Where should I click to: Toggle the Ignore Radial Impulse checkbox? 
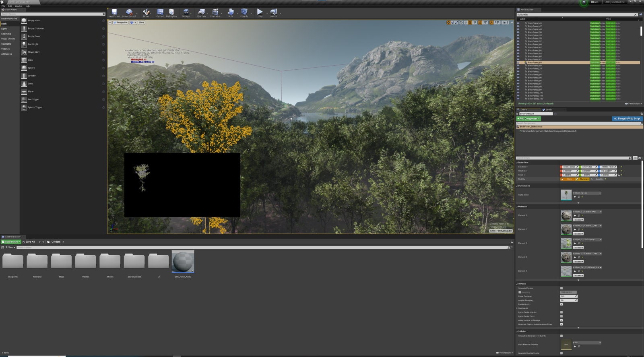[561, 312]
